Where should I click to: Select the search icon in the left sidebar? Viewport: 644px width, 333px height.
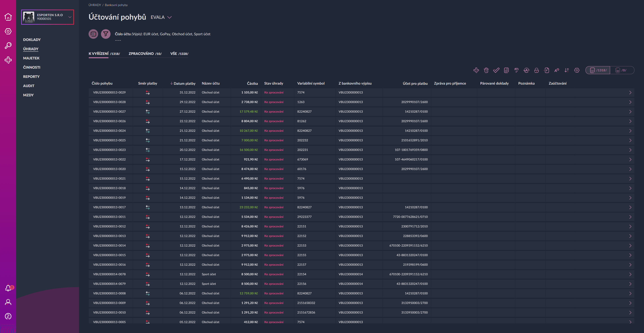pyautogui.click(x=8, y=45)
